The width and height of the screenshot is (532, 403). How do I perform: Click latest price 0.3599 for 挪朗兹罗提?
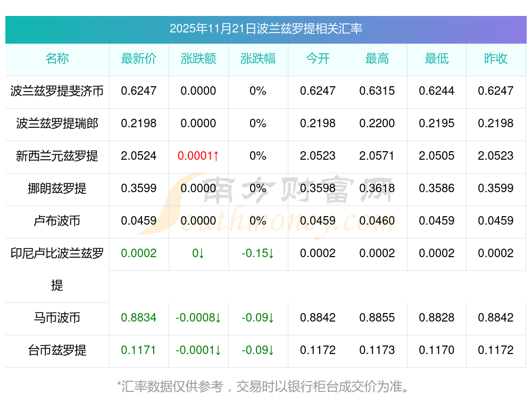tap(139, 188)
